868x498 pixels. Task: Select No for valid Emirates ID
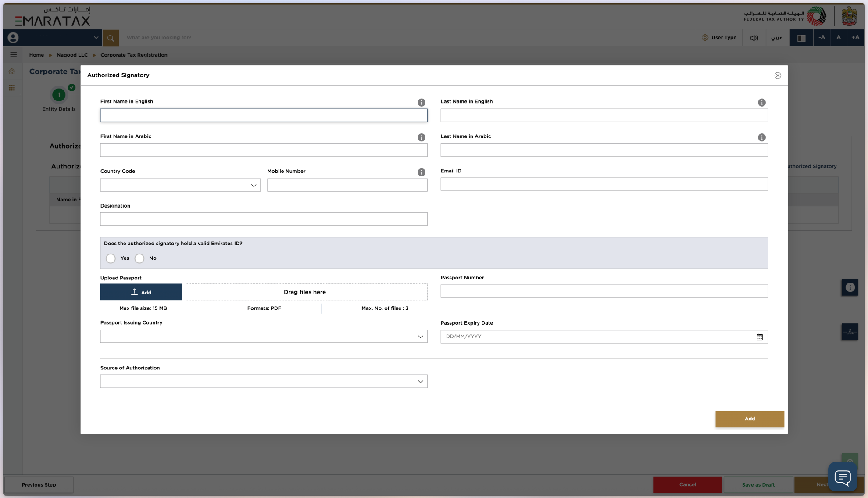click(139, 258)
